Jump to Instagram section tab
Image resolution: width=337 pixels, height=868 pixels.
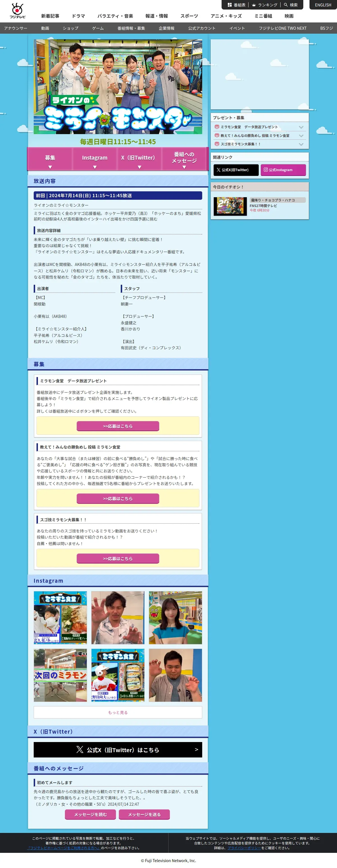coord(95,159)
